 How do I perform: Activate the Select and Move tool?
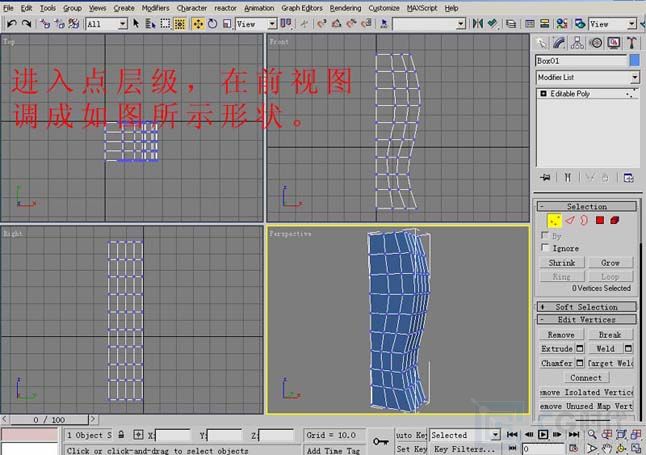(198, 24)
